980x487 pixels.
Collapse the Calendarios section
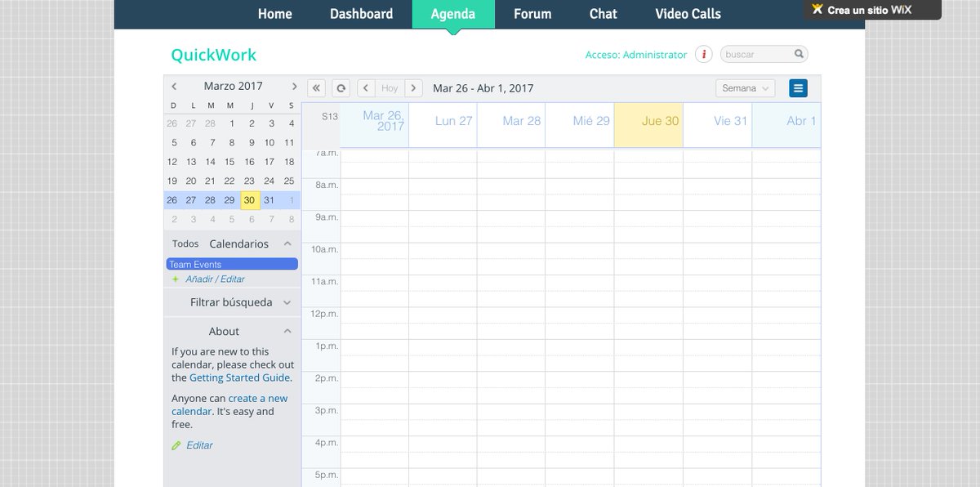point(287,243)
